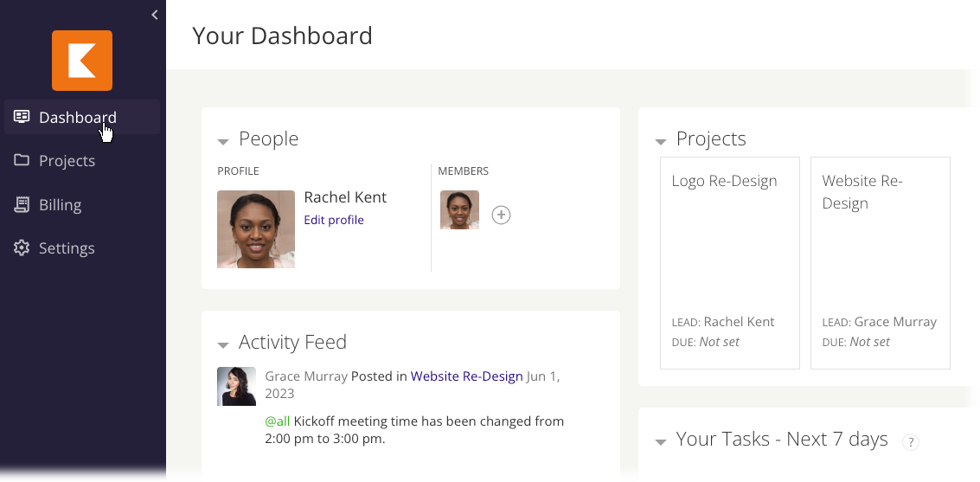Click the Projects folder icon

click(x=22, y=160)
